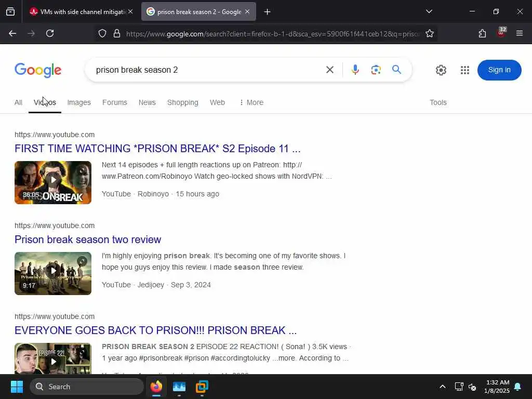The image size is (532, 399).
Task: Bookmark this page with the star icon
Action: pyautogui.click(x=430, y=33)
